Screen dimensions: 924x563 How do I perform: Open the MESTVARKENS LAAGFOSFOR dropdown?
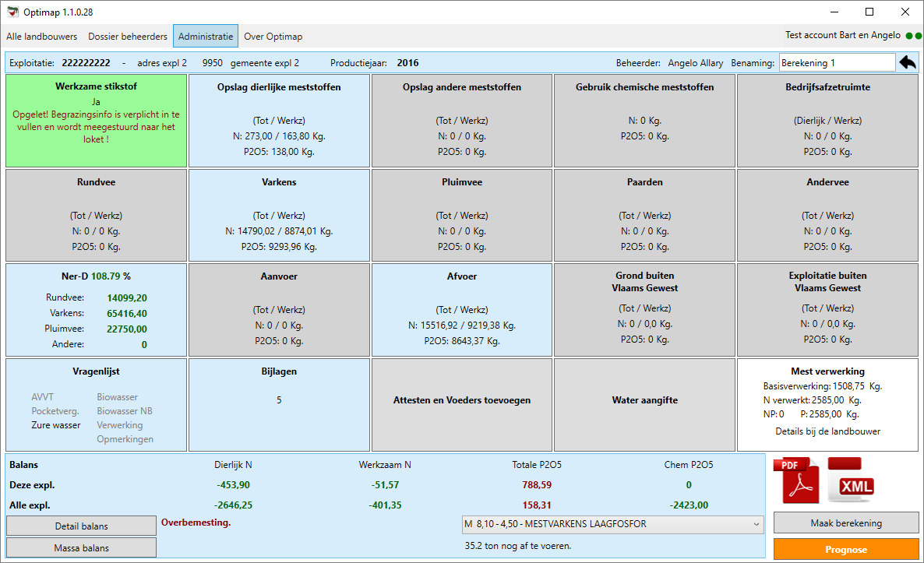click(613, 524)
